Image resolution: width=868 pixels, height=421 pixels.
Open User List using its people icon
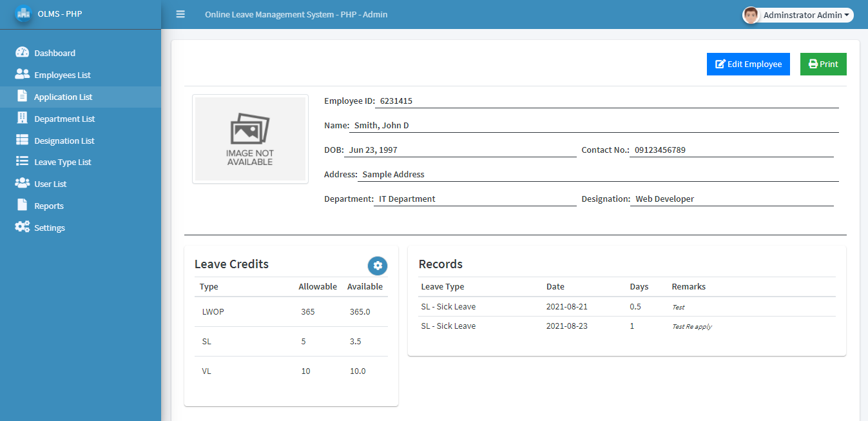tap(21, 183)
